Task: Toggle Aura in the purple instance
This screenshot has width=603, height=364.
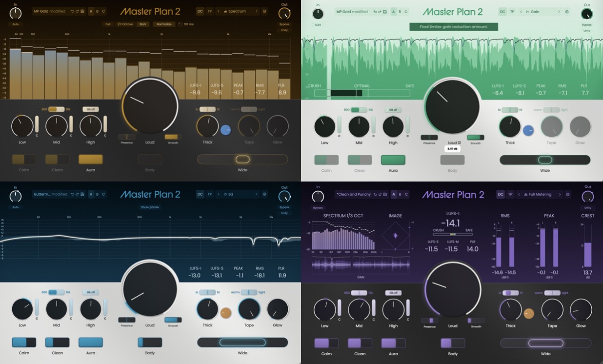Action: [x=393, y=343]
